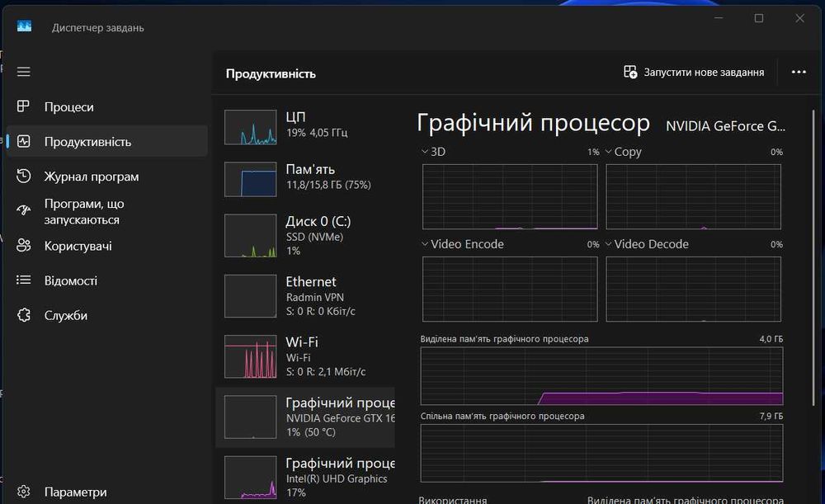
Task: Select the Wi-Fi performance item
Action: pyautogui.click(x=305, y=356)
